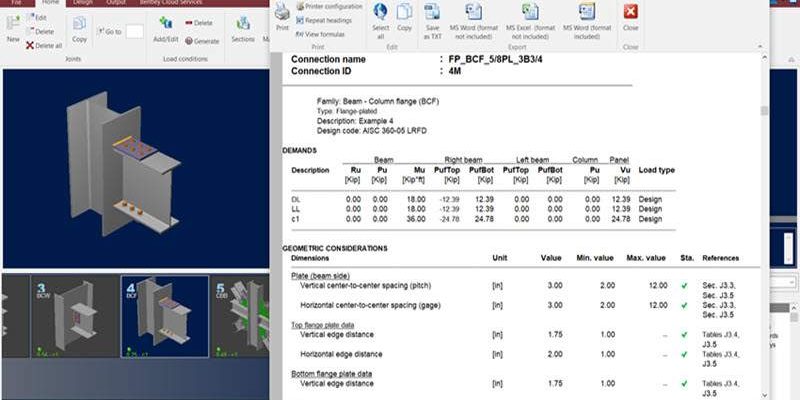Click the New joint icon
The height and width of the screenshot is (400, 800).
click(x=13, y=29)
